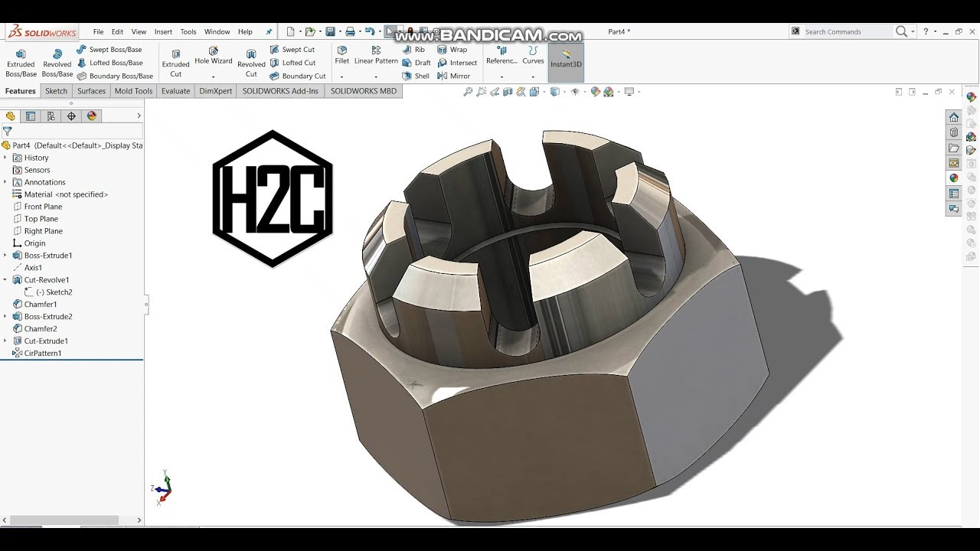Select Material <not specified> item

click(x=60, y=194)
